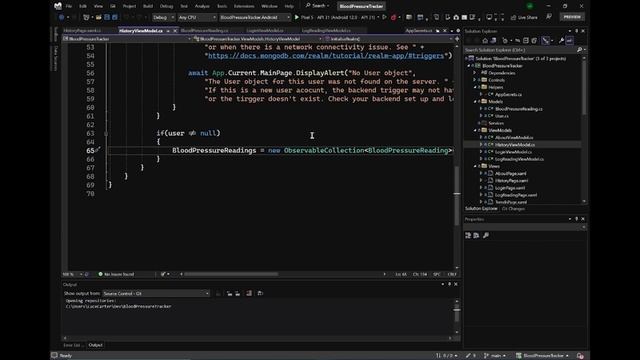Open the MongoDB realm triggers documentation link

(326, 56)
